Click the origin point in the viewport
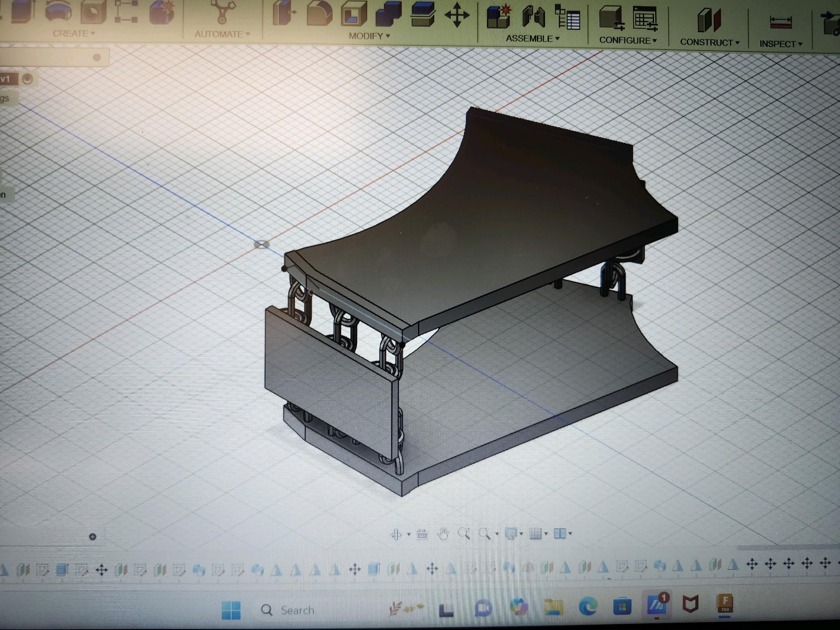The width and height of the screenshot is (840, 630). (262, 245)
